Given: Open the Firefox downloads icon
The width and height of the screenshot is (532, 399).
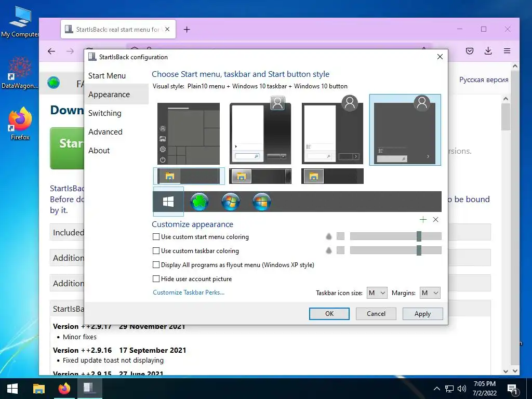Looking at the screenshot, I should click(488, 51).
